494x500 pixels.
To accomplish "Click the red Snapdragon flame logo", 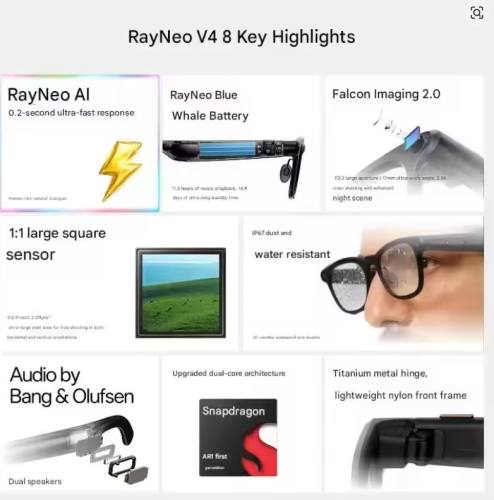I will coord(260,449).
